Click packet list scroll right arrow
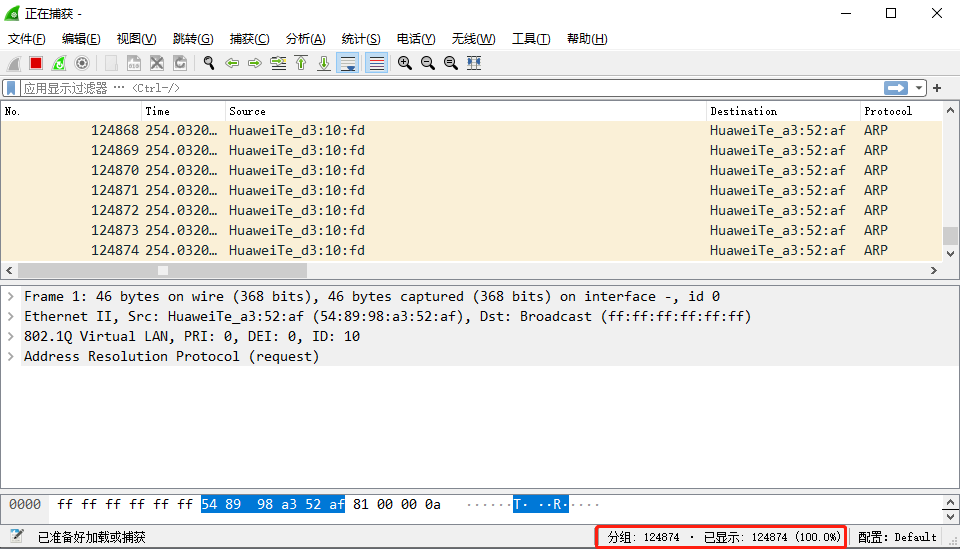The image size is (960, 549). 934,271
